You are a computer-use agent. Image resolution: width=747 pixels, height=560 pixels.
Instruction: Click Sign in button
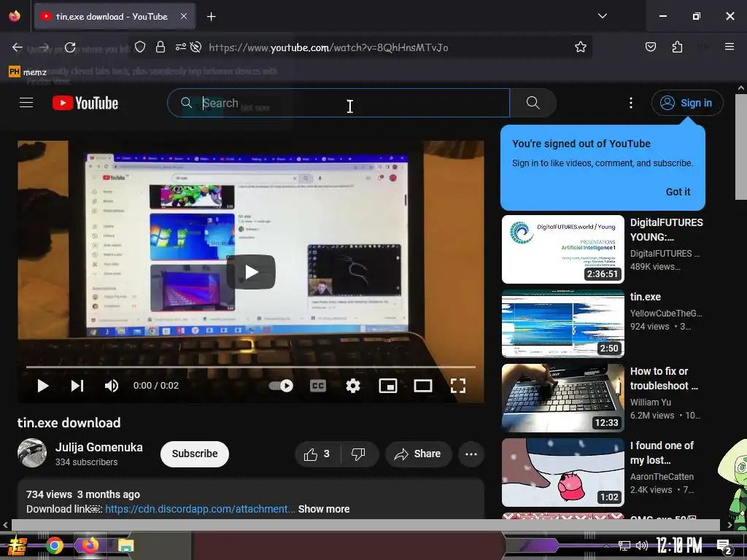click(687, 103)
